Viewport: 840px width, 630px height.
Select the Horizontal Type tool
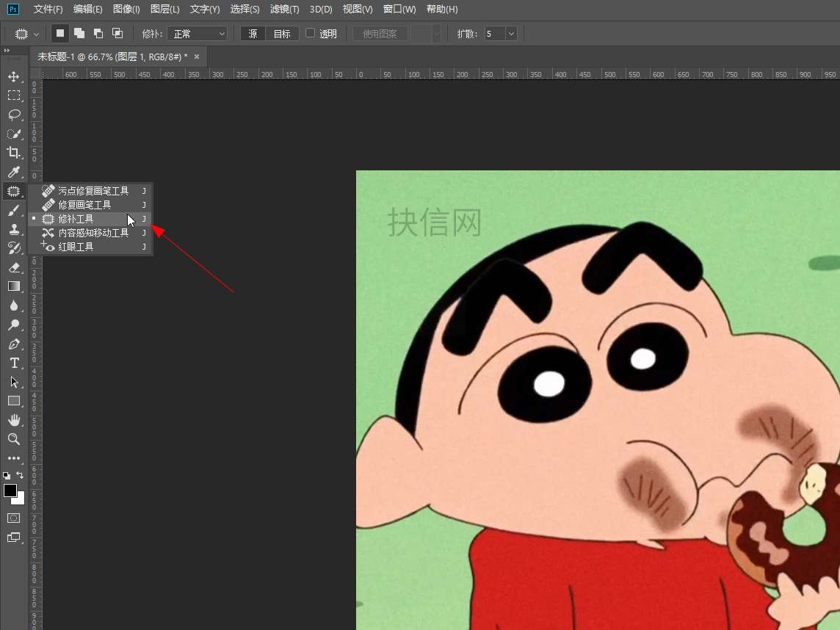(14, 363)
